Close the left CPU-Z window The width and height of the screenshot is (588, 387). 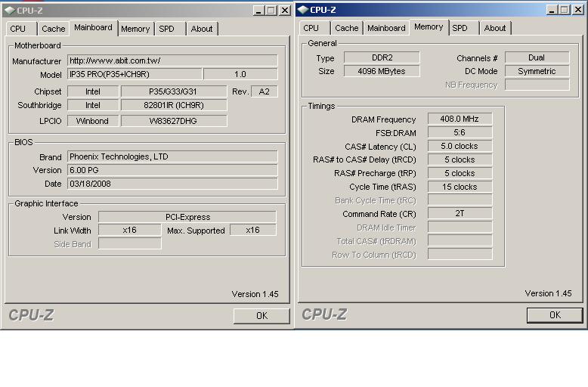coord(285,11)
